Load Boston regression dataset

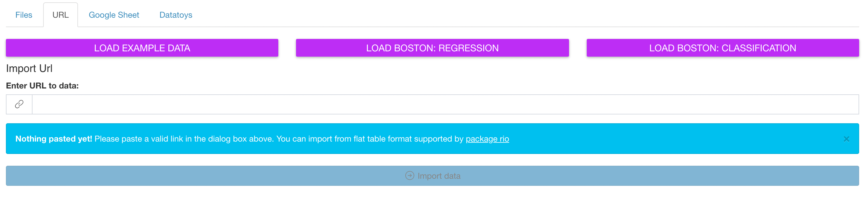pyautogui.click(x=432, y=48)
